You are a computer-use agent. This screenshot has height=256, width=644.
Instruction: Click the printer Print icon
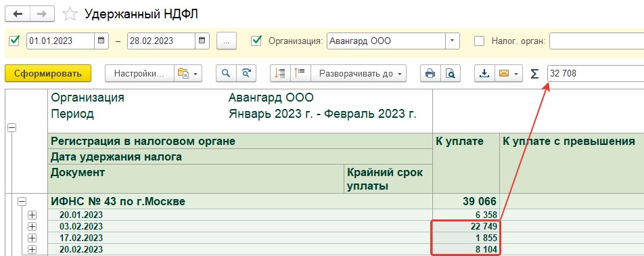pos(430,73)
